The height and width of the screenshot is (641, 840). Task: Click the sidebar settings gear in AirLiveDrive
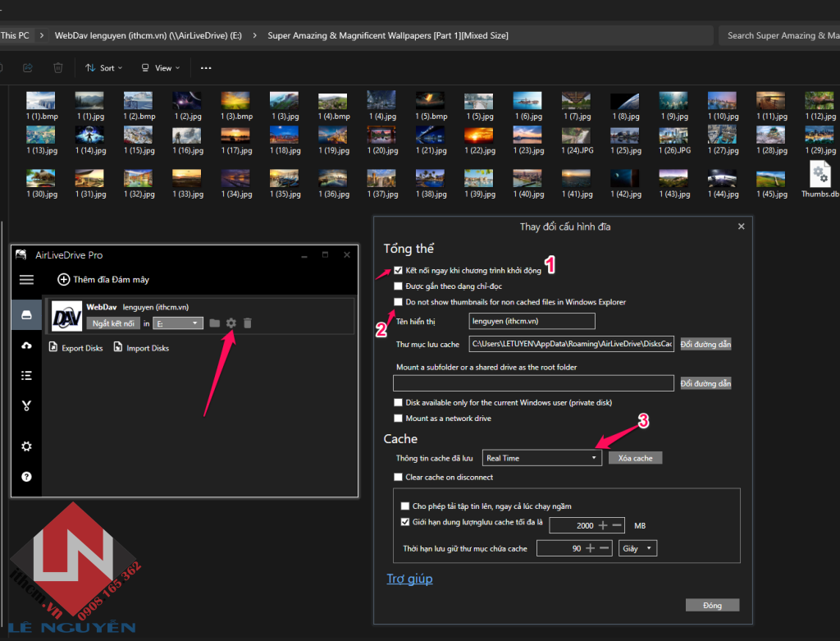[x=26, y=446]
